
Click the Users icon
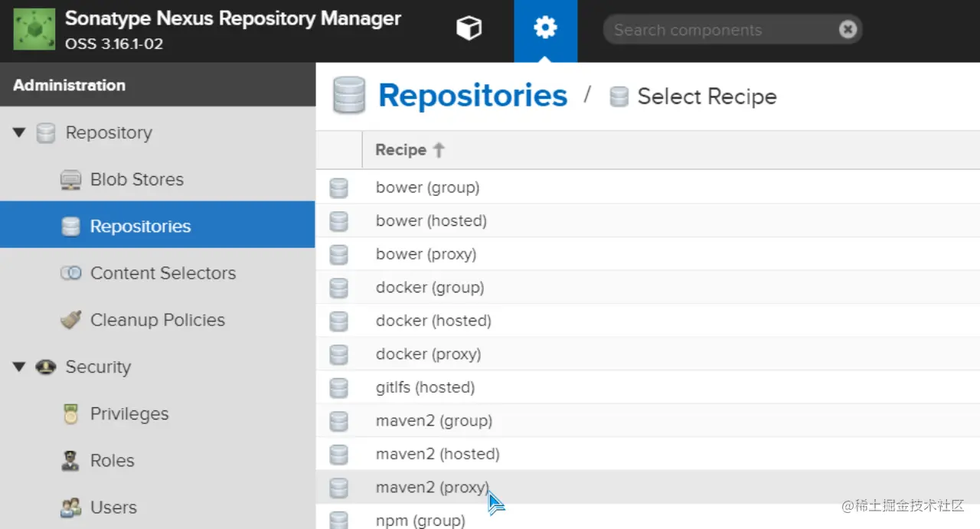click(x=70, y=508)
